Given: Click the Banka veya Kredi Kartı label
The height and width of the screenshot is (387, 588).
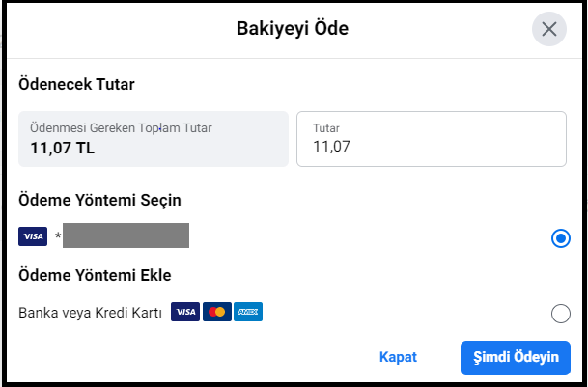Looking at the screenshot, I should click(x=91, y=313).
